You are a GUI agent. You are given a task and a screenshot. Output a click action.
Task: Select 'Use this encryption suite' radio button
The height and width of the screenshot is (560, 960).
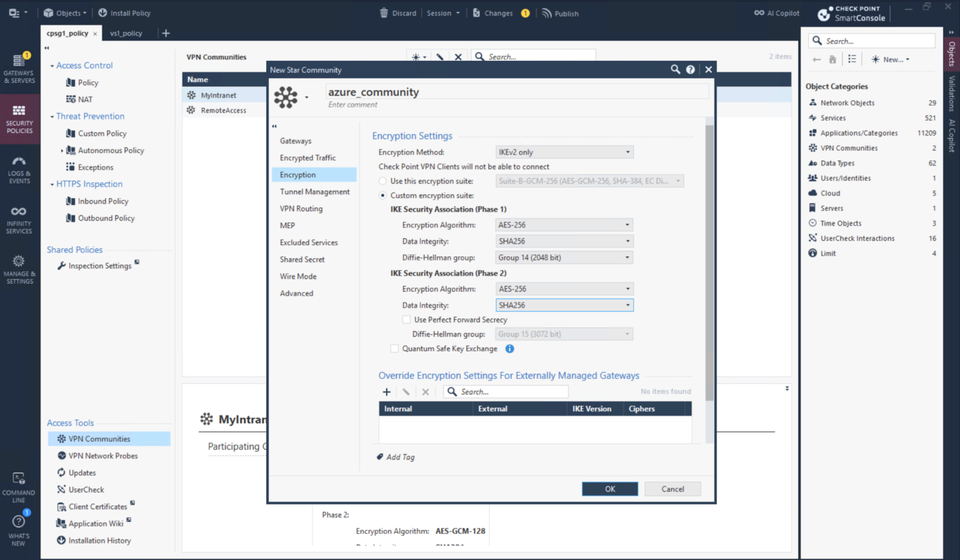[383, 181]
